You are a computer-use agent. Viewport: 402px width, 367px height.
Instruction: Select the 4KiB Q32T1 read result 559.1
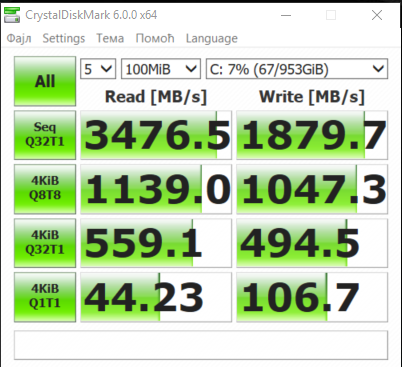click(156, 243)
